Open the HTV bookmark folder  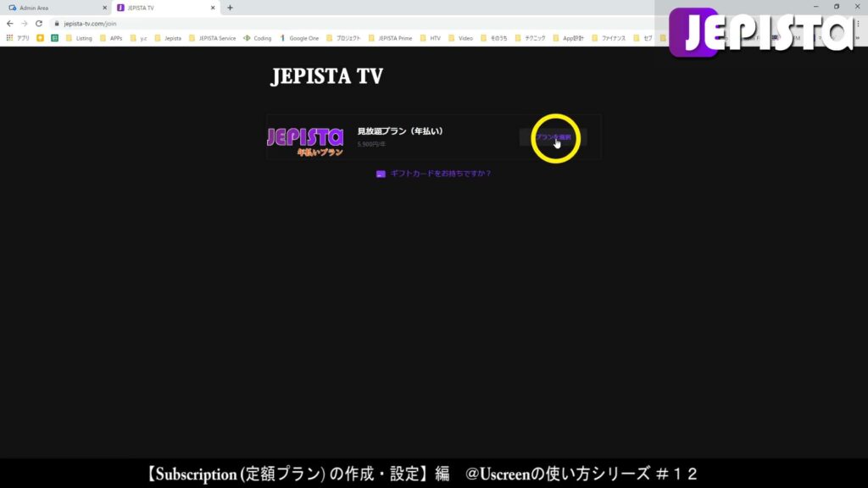tap(430, 38)
